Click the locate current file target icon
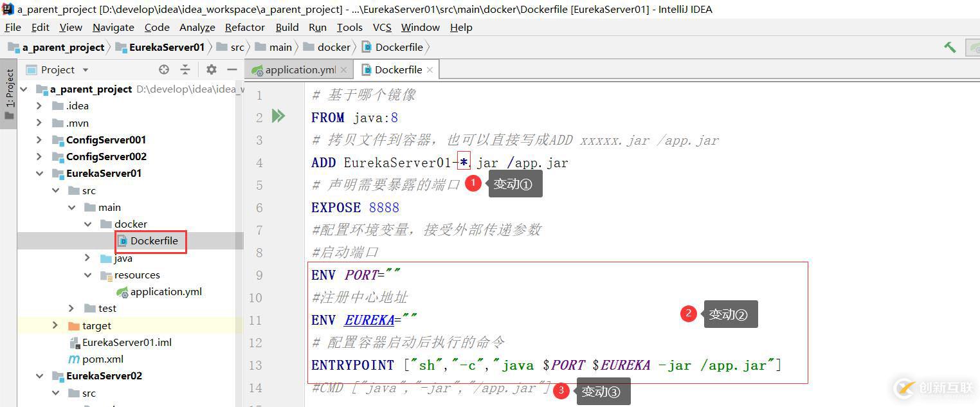 coord(164,69)
